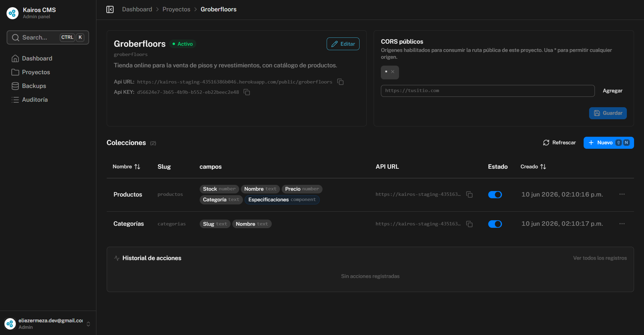Viewport: 644px width, 335px height.
Task: Expand the user account menu chevron
Action: click(88, 324)
